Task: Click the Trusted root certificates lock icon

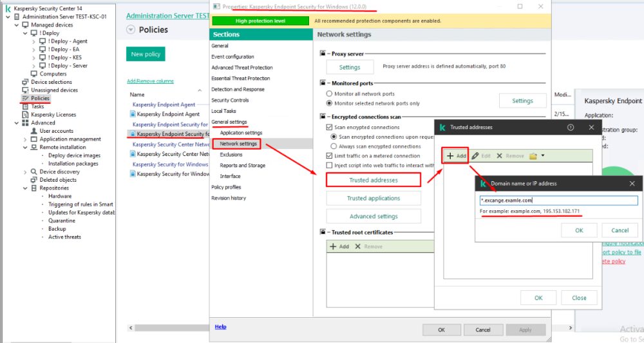Action: (x=323, y=232)
